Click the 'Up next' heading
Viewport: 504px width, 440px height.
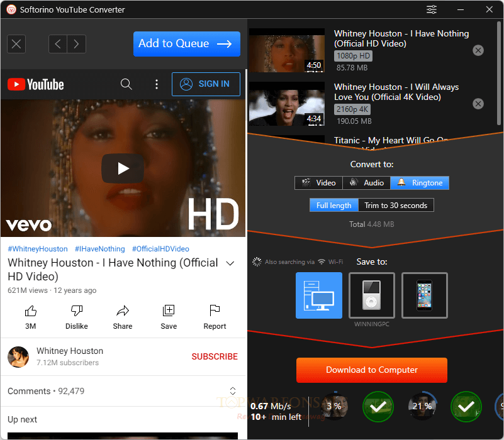point(23,419)
